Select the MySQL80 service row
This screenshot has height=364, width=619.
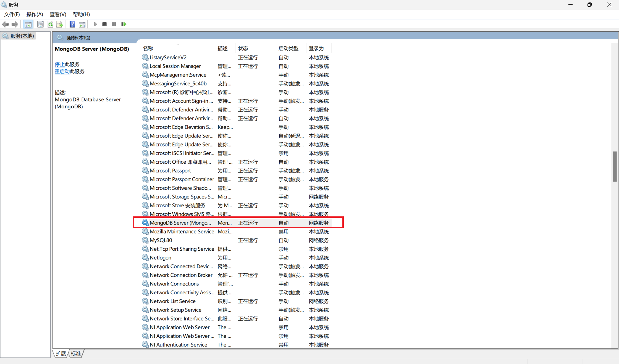tap(161, 240)
